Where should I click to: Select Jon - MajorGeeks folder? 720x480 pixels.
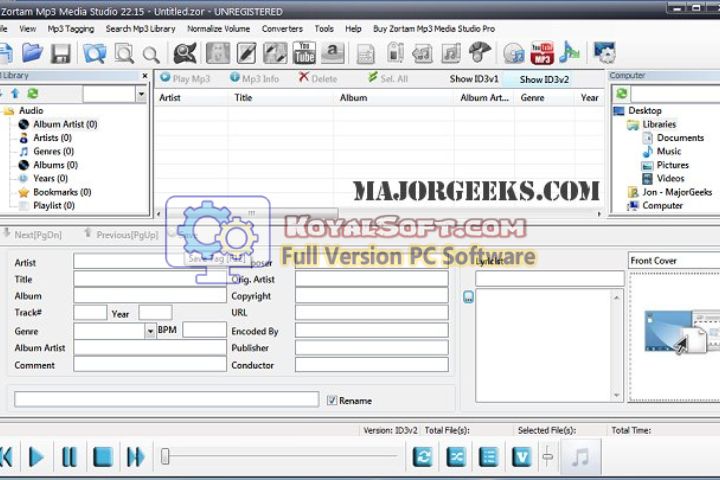point(677,192)
